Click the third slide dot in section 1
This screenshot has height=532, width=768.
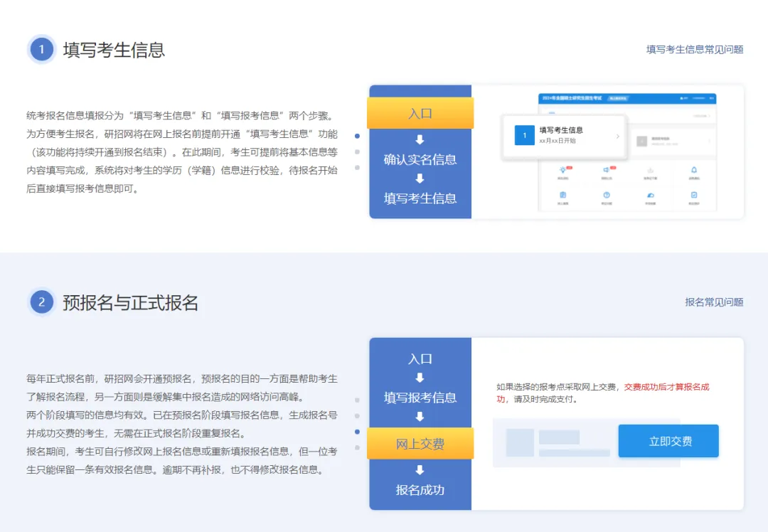[x=357, y=168]
